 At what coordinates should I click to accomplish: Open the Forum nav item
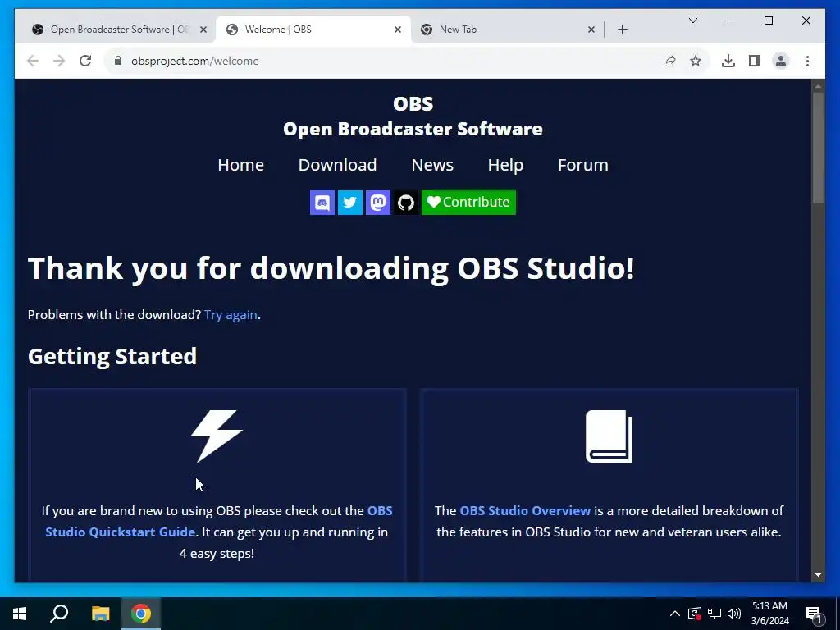point(583,165)
